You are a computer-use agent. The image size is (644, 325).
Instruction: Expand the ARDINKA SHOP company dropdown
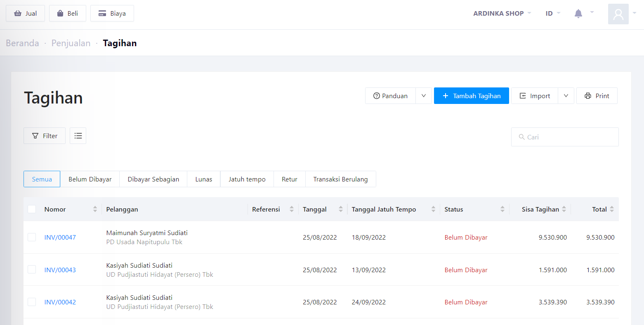coord(502,13)
